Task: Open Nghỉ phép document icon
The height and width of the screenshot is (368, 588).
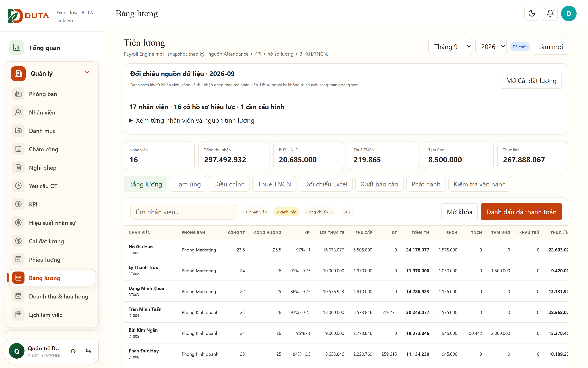Action: (18, 167)
